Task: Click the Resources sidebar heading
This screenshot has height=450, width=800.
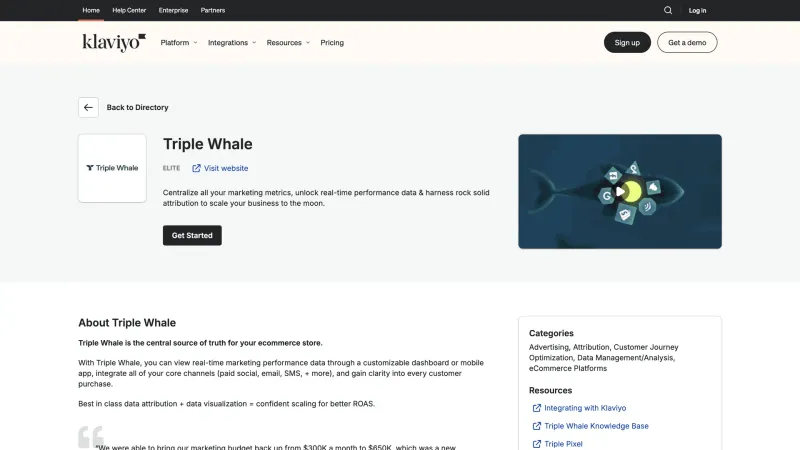Action: (550, 390)
